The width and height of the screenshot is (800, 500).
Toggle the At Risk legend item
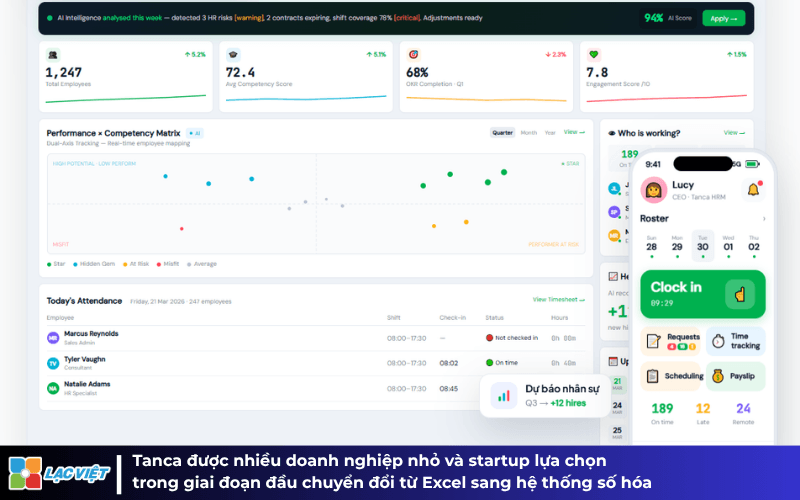136,264
